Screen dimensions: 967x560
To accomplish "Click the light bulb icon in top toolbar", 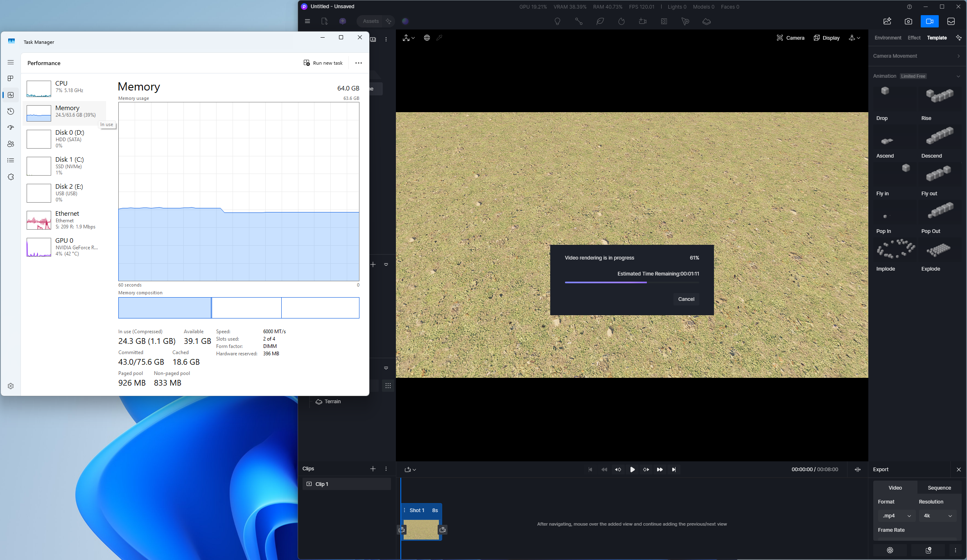I will (557, 21).
